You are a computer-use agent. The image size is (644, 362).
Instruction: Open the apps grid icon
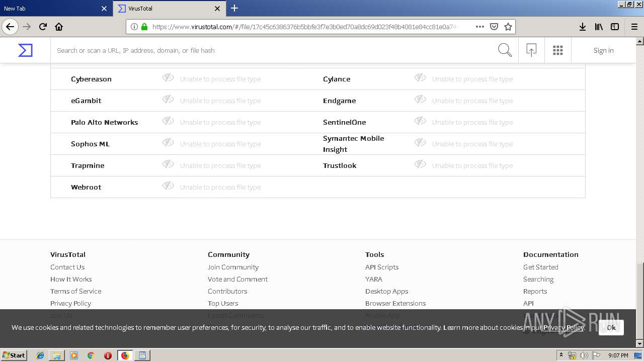557,50
